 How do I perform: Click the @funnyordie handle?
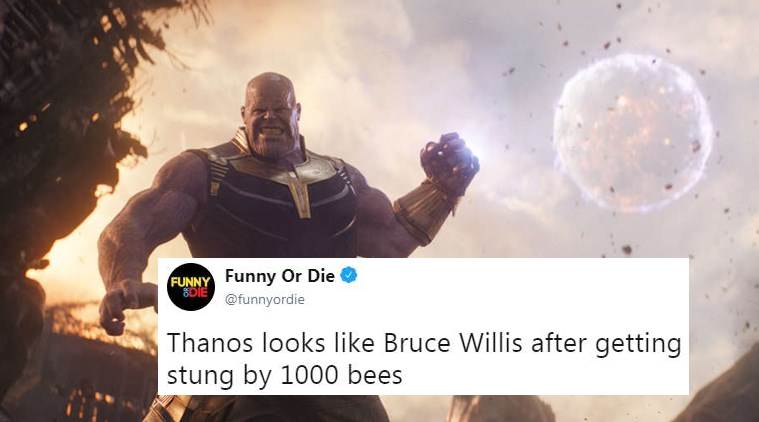click(262, 298)
